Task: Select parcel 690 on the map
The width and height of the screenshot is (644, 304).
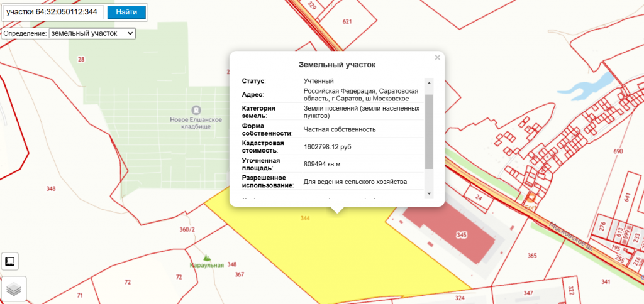Action: point(618,151)
